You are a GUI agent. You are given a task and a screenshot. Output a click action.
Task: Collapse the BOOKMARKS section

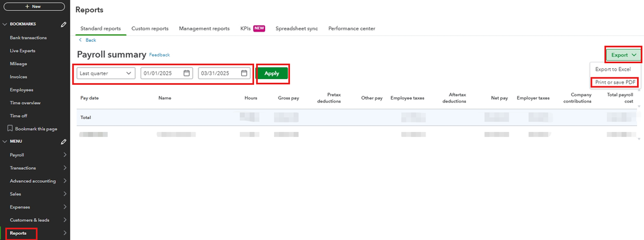point(5,24)
